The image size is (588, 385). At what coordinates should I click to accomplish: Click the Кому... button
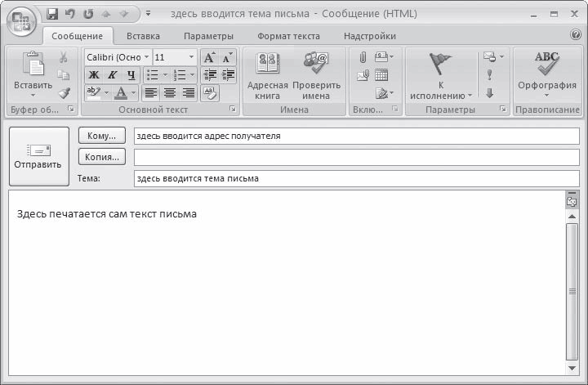[101, 136]
